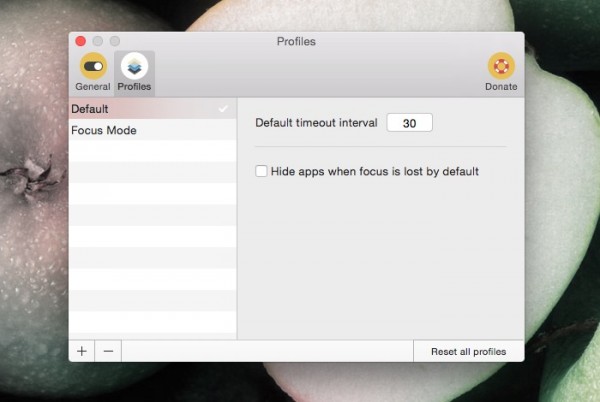Viewport: 600px width, 402px height.
Task: Enable Hide apps when focus is lost
Action: [x=261, y=171]
